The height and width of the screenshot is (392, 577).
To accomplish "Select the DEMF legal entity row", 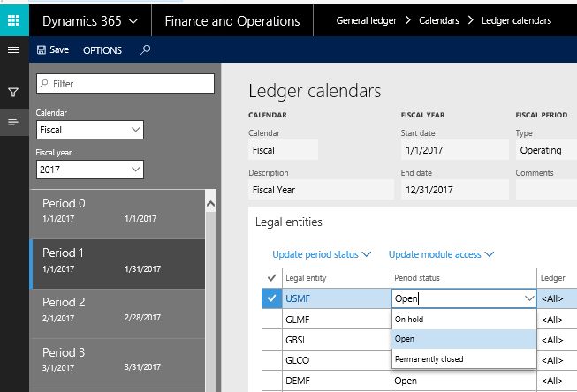I will (x=297, y=381).
